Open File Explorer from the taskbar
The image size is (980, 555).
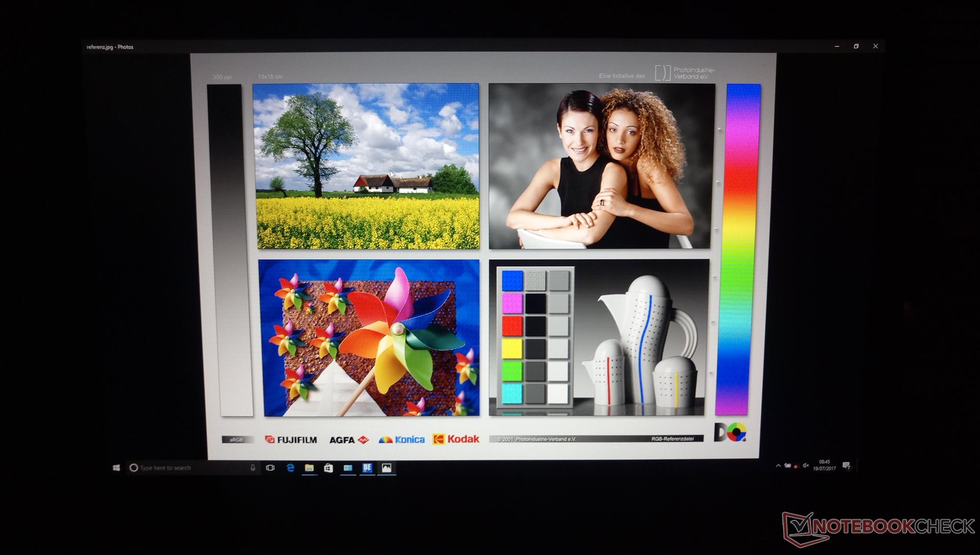(x=309, y=468)
